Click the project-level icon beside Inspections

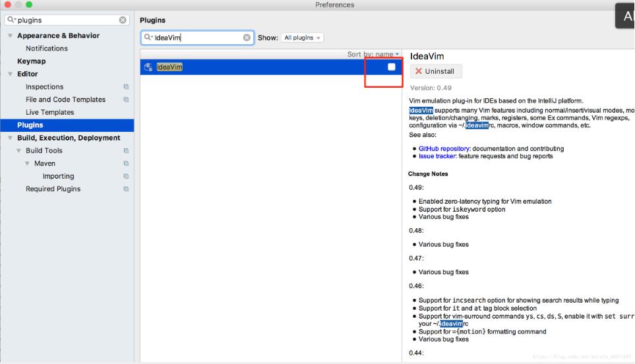[126, 86]
